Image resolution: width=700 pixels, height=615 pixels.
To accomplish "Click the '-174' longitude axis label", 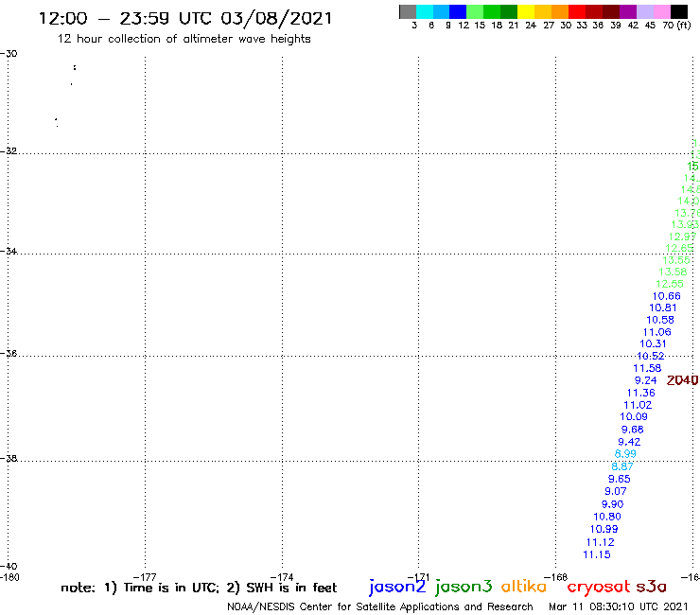I will pos(282,577).
